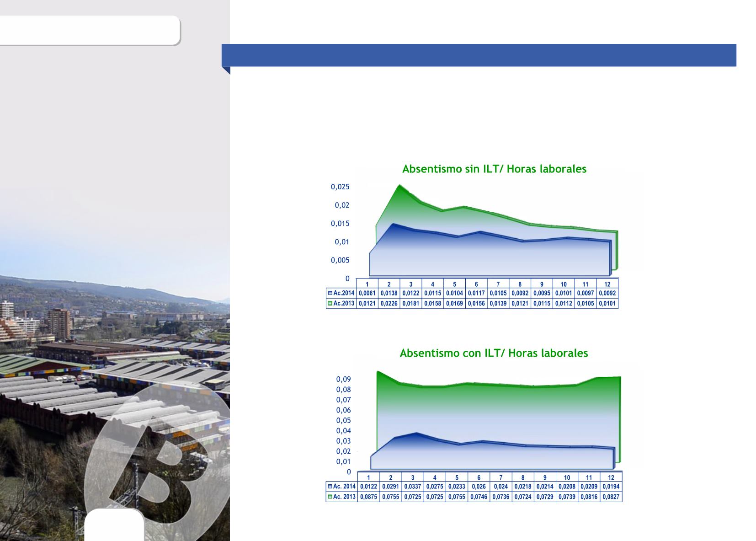Select the cell with value 0,0061
This screenshot has height=541, width=756.
(367, 293)
